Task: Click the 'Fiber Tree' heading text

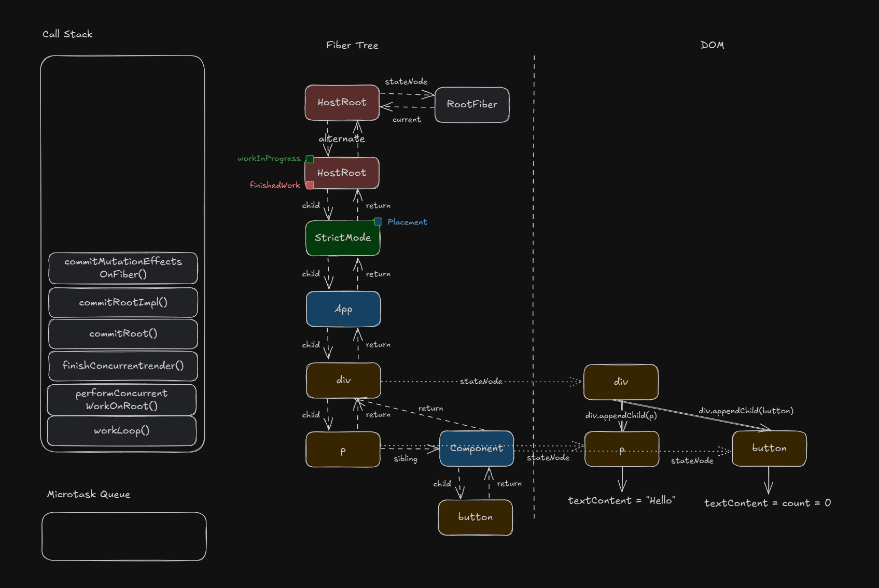Action: (x=352, y=46)
